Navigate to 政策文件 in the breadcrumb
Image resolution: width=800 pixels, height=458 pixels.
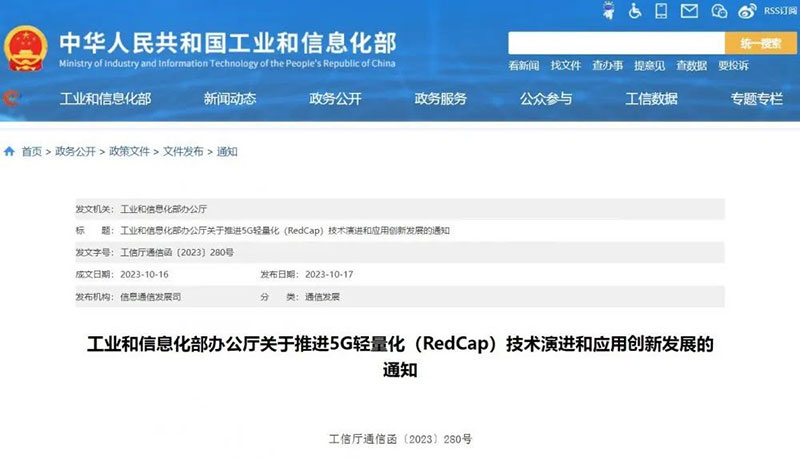129,152
